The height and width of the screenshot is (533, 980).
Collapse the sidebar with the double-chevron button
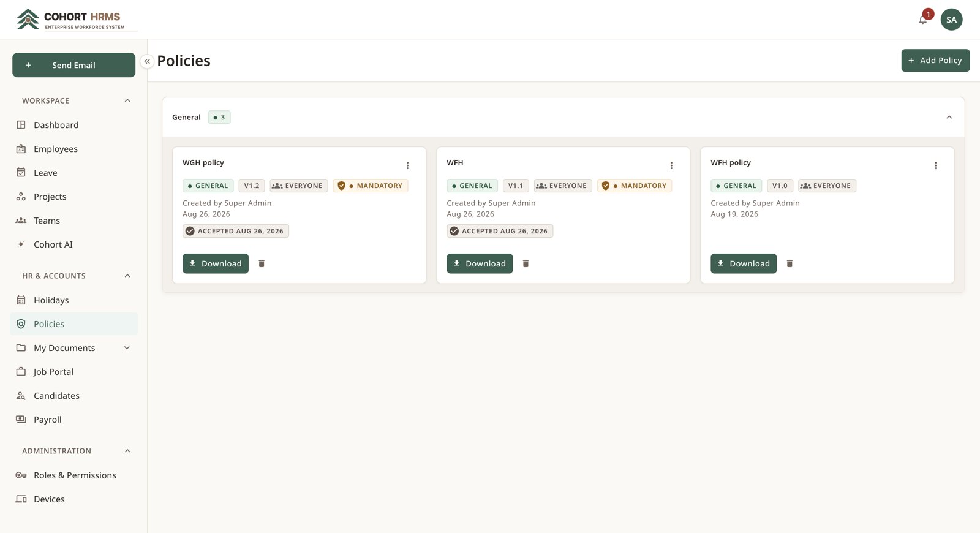(x=147, y=61)
